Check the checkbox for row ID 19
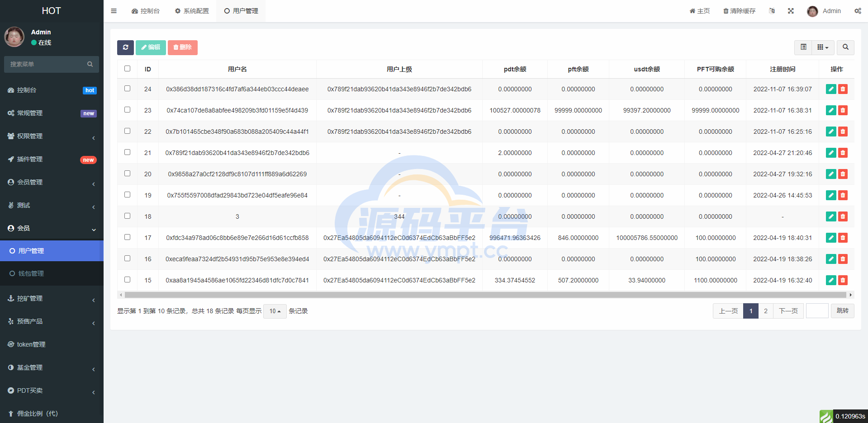Image resolution: width=868 pixels, height=423 pixels. coord(127,195)
